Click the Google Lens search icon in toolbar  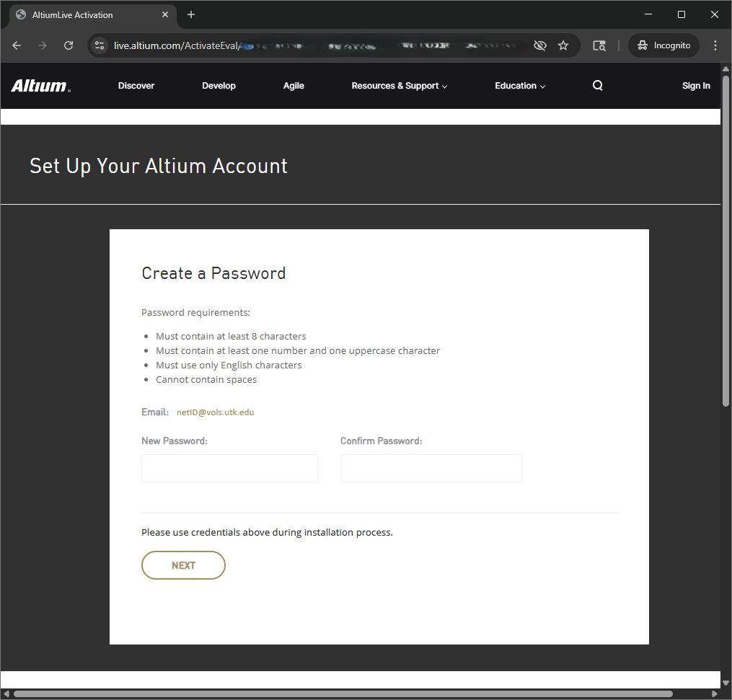599,45
